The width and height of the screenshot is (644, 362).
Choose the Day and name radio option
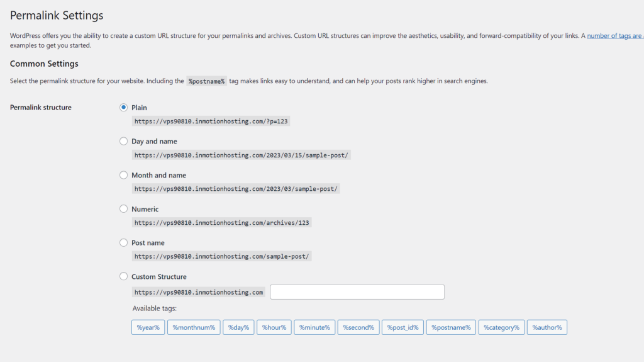(123, 142)
